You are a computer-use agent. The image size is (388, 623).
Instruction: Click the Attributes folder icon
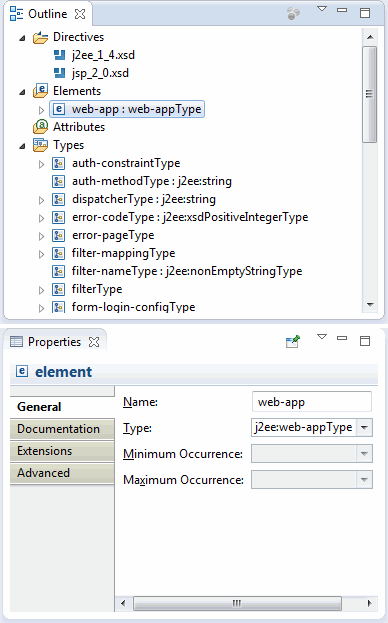click(x=41, y=127)
